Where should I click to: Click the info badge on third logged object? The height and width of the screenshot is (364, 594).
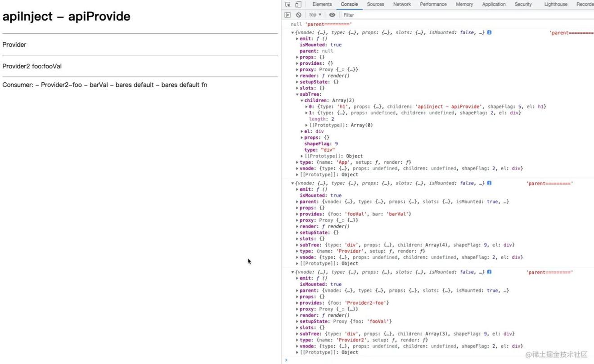pos(489,272)
